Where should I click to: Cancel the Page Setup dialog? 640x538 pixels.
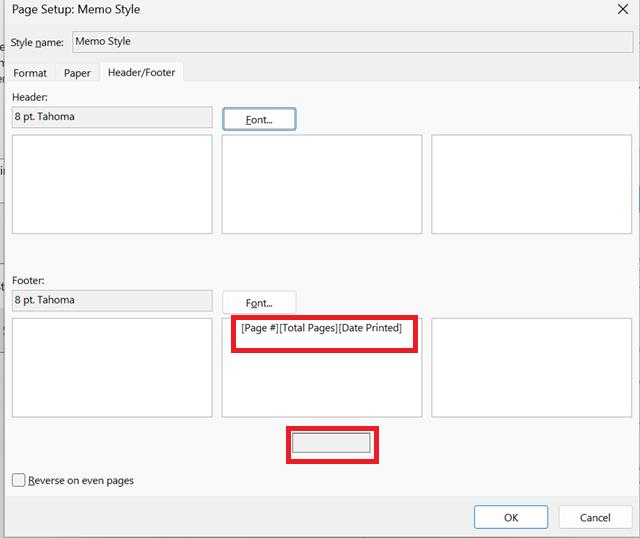click(x=595, y=517)
